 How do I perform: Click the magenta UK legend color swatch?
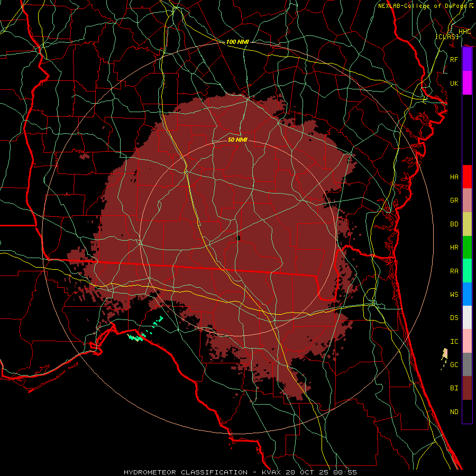(467, 83)
